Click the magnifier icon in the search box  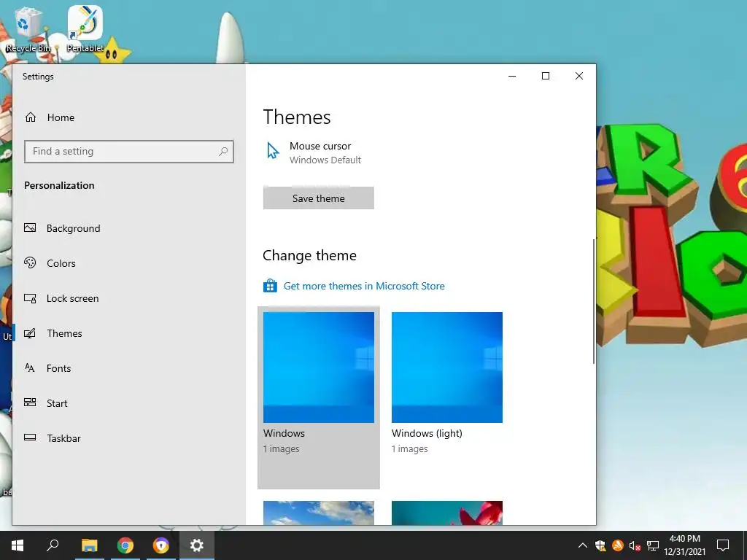click(x=223, y=152)
